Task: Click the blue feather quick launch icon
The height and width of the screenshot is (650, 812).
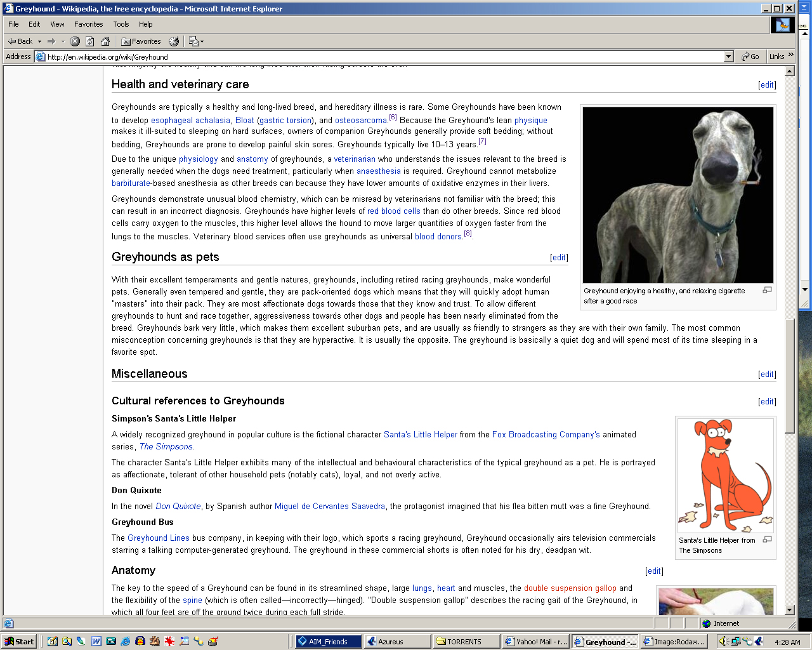Action: pyautogui.click(x=81, y=641)
